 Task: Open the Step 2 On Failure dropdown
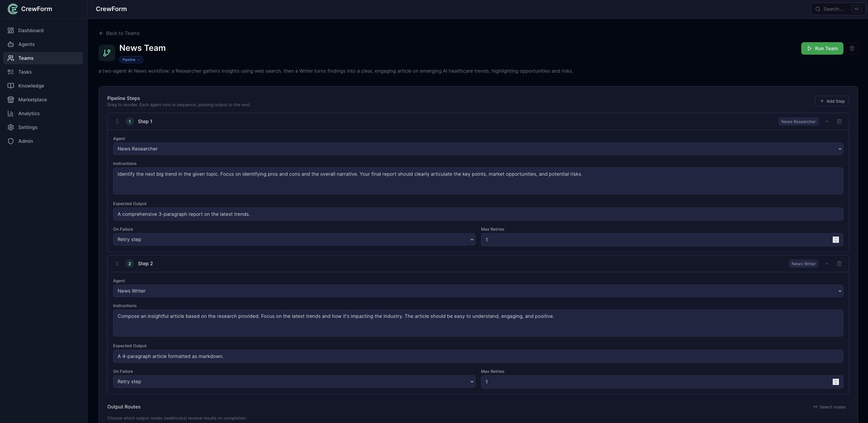click(x=294, y=381)
